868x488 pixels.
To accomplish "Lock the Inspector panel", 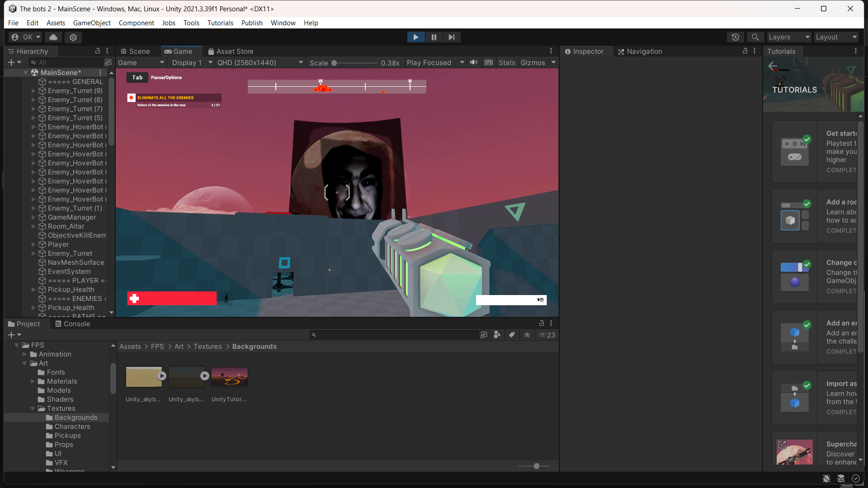I will (x=745, y=51).
